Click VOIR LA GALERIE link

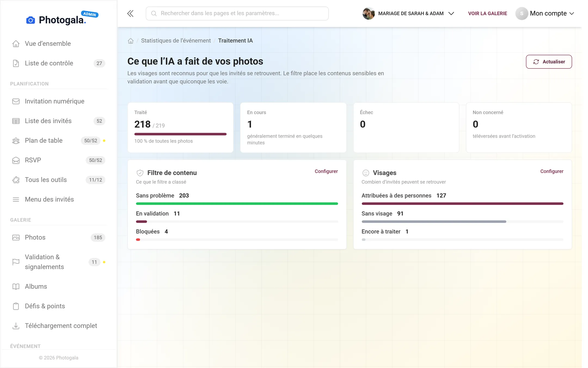tap(487, 13)
